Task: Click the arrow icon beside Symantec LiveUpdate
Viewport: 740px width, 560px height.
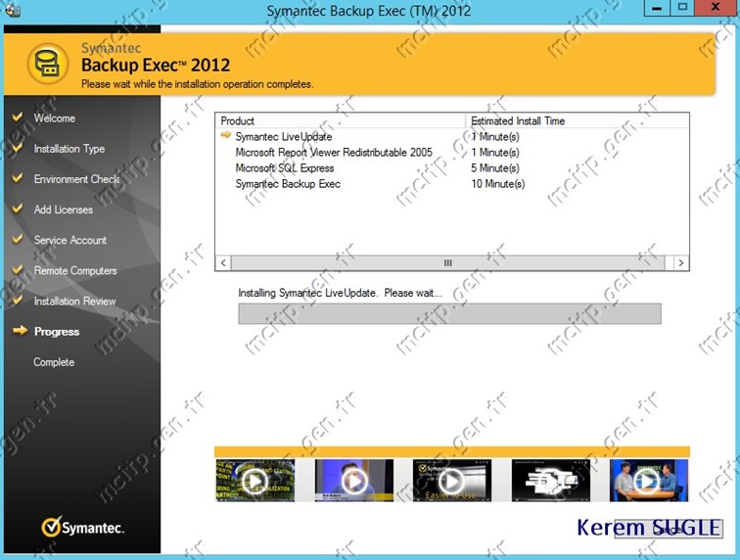Action: (x=225, y=135)
